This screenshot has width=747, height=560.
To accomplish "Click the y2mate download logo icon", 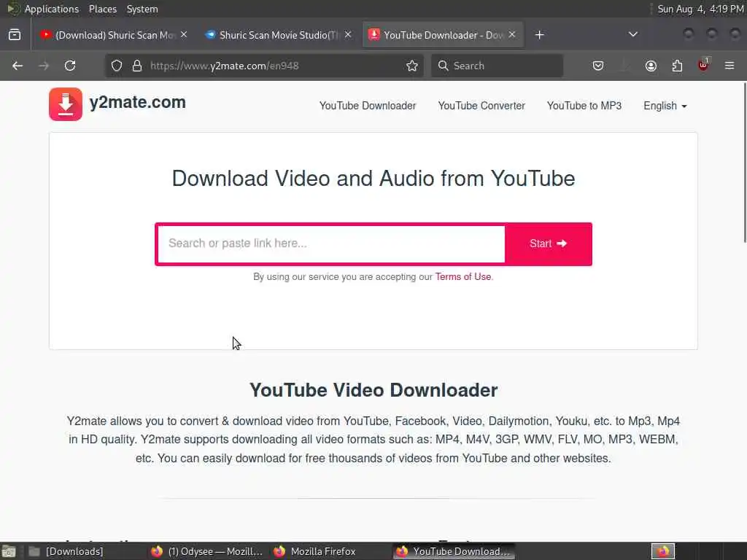I will tap(66, 104).
